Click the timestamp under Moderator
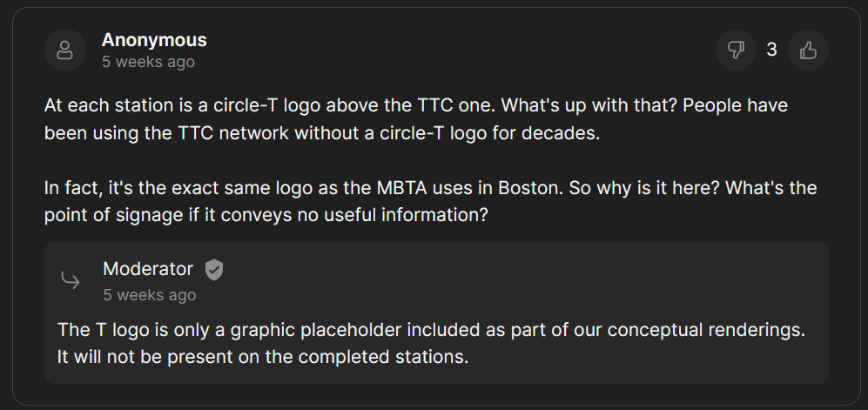The height and width of the screenshot is (410, 868). coord(149,295)
